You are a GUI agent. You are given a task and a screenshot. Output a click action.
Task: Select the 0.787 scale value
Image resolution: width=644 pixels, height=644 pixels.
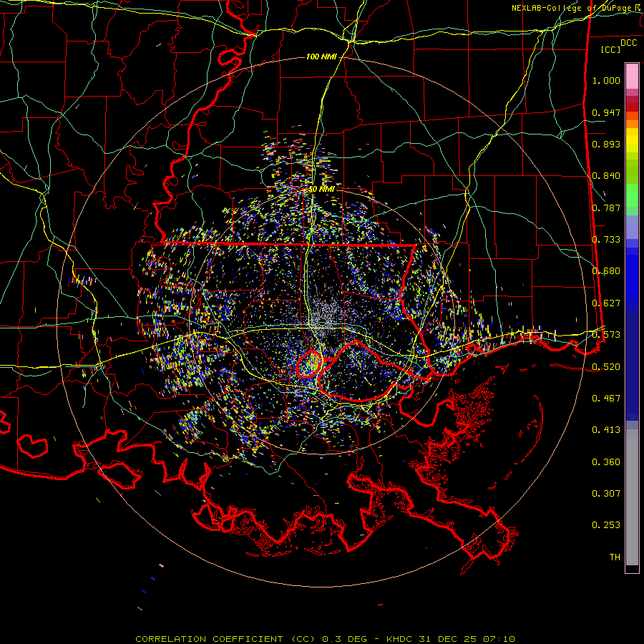(606, 208)
